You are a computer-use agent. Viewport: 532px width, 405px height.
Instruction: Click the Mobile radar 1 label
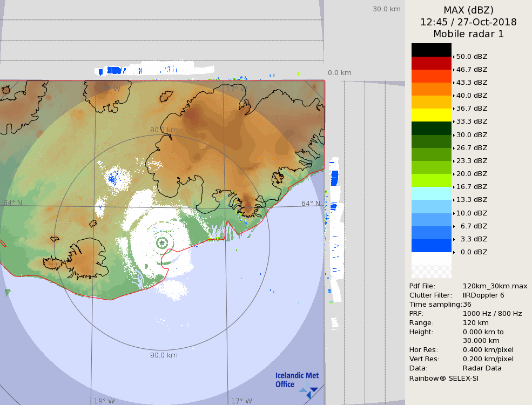(468, 34)
